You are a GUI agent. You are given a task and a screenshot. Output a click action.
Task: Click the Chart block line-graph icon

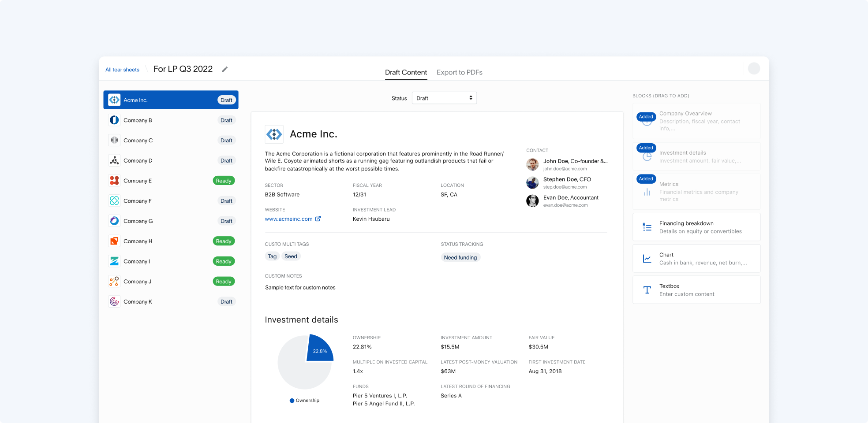coord(647,259)
